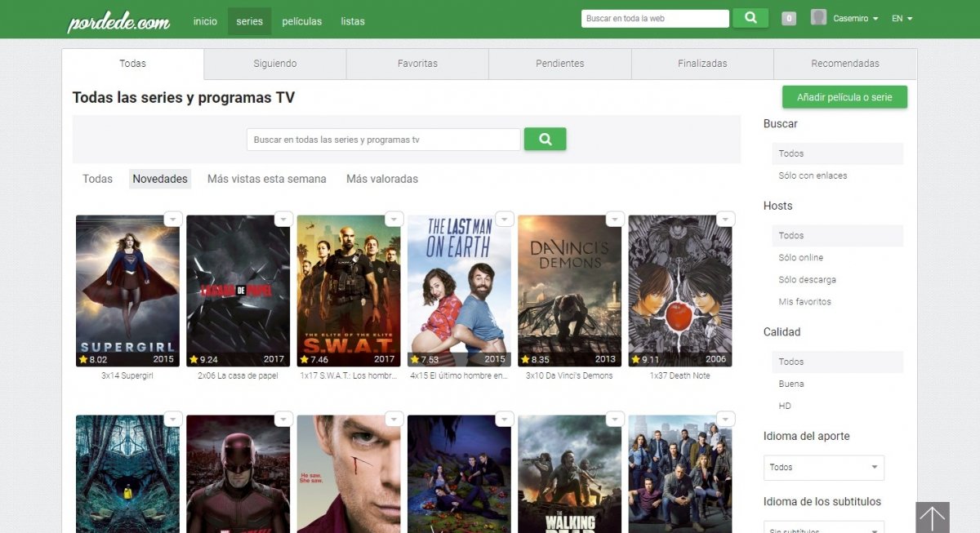This screenshot has height=533, width=980.
Task: Click 2x06 La casa de papel title
Action: click(x=238, y=376)
